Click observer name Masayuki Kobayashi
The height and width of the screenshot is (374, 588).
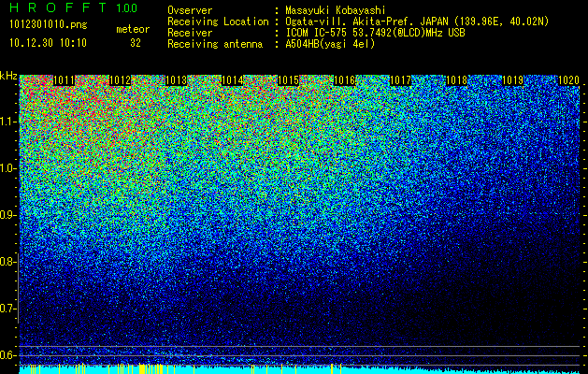pos(336,10)
